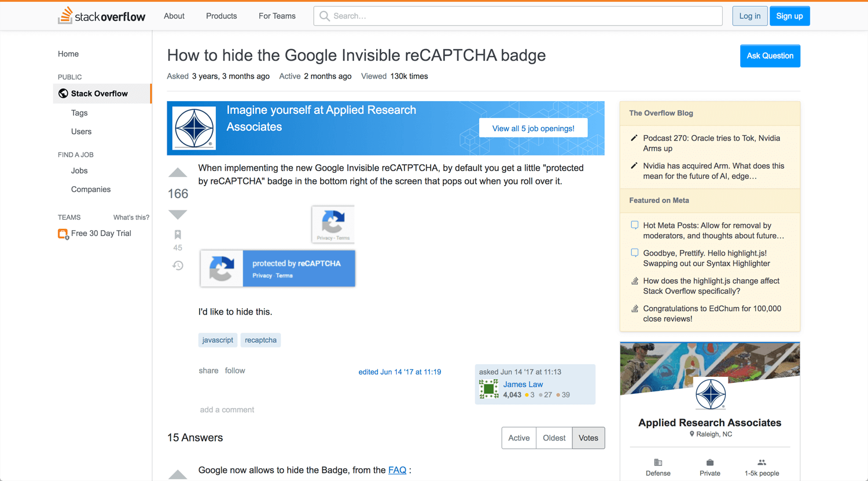The height and width of the screenshot is (481, 868).
Task: Open the About menu
Action: [174, 16]
